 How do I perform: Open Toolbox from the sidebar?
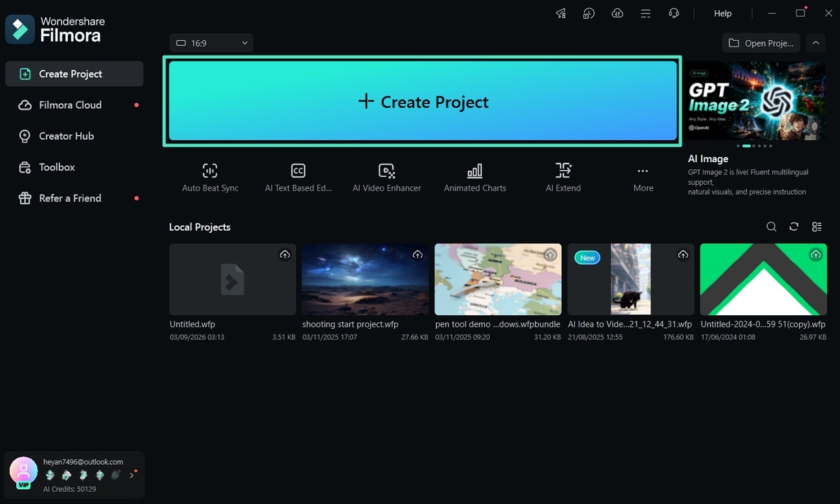click(x=74, y=167)
